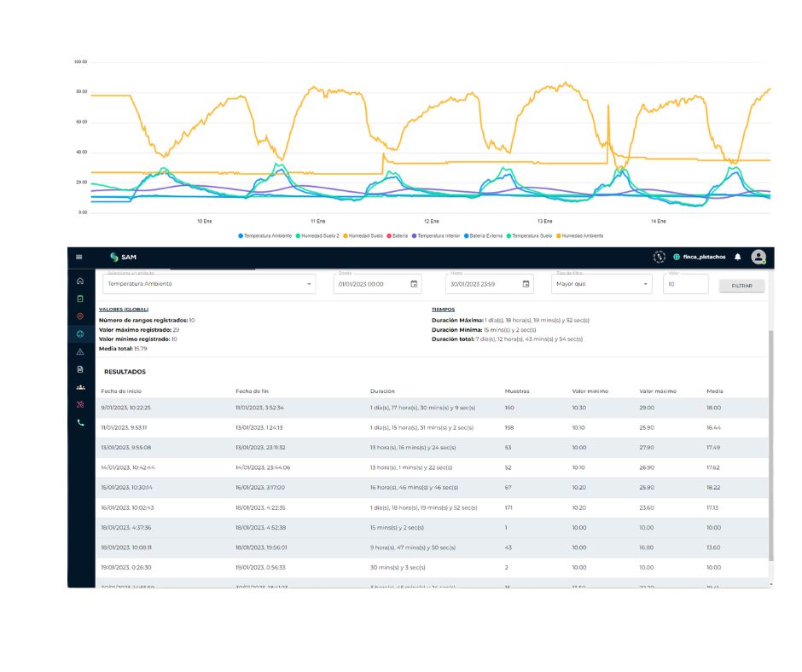The image size is (802, 672).
Task: Expand the Temperatura Ambiente attribute dropdown
Action: pyautogui.click(x=208, y=284)
